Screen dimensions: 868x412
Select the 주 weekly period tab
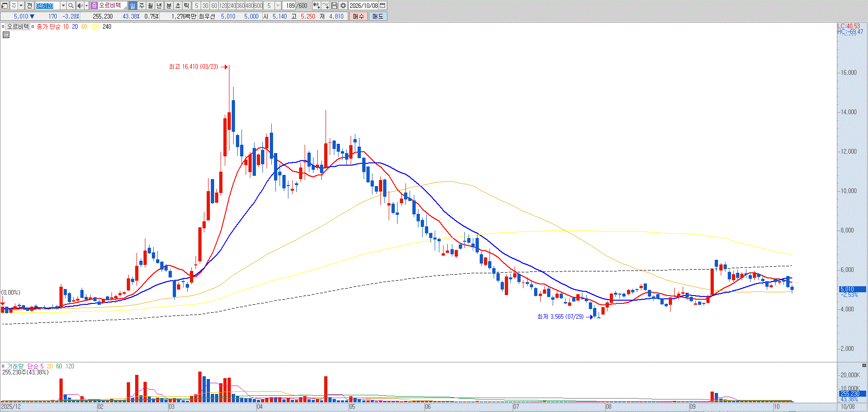click(142, 6)
